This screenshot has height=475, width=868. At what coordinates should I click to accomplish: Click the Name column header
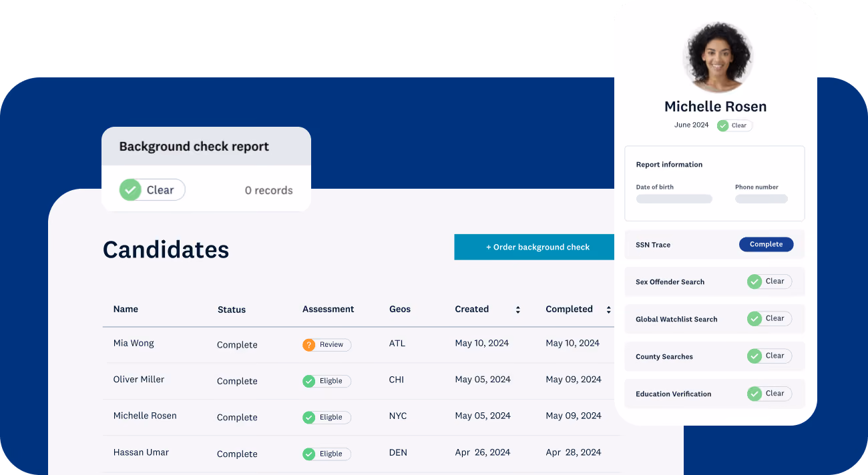click(126, 309)
